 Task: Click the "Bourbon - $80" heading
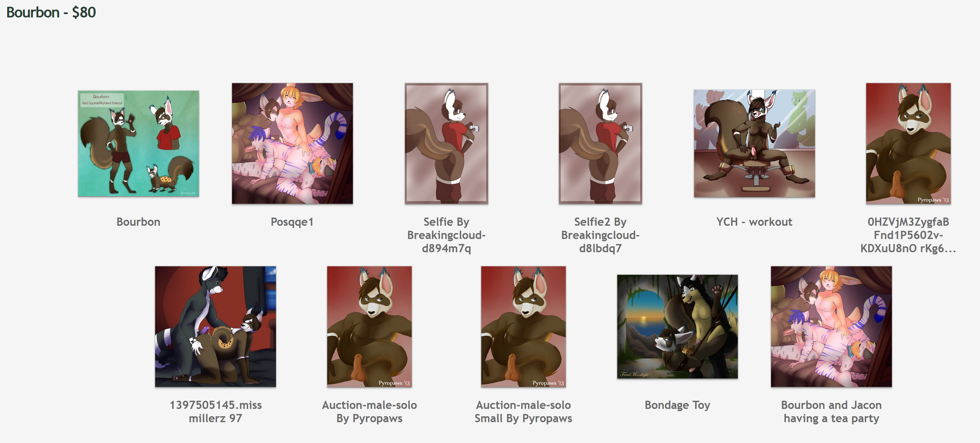(x=51, y=13)
